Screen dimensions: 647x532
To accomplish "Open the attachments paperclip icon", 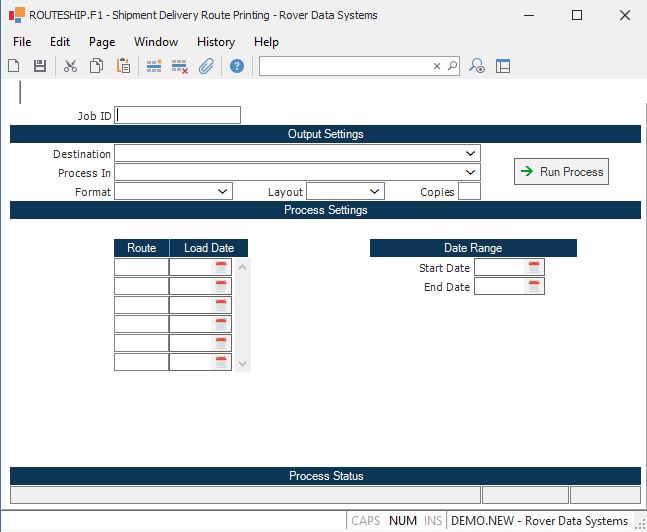I will point(206,66).
